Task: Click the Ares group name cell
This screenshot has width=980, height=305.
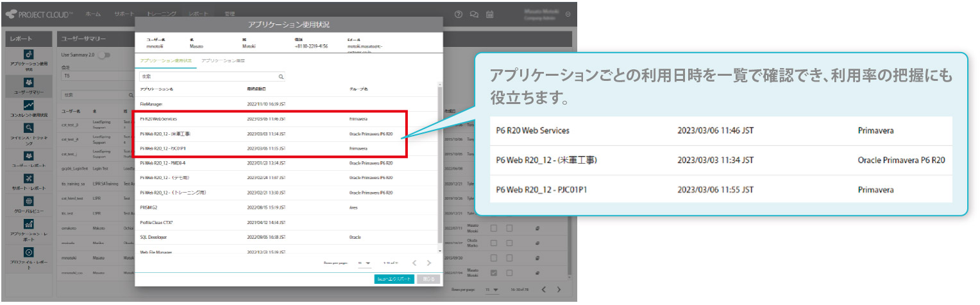Action: pos(353,208)
